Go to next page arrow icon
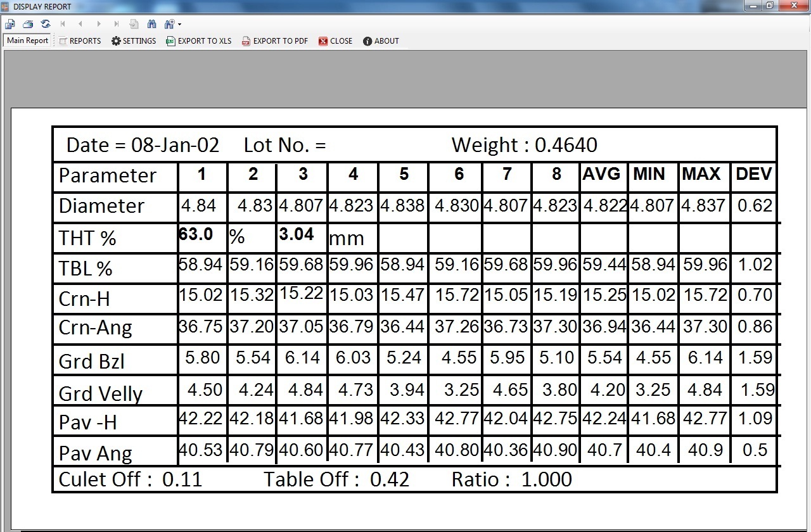The width and height of the screenshot is (811, 532). pos(99,24)
